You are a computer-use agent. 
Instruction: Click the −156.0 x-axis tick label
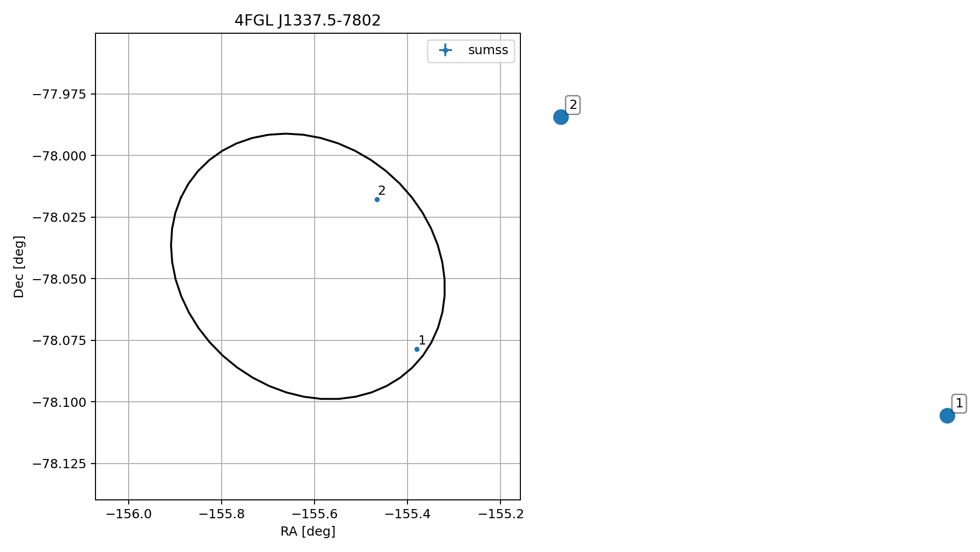coord(128,514)
